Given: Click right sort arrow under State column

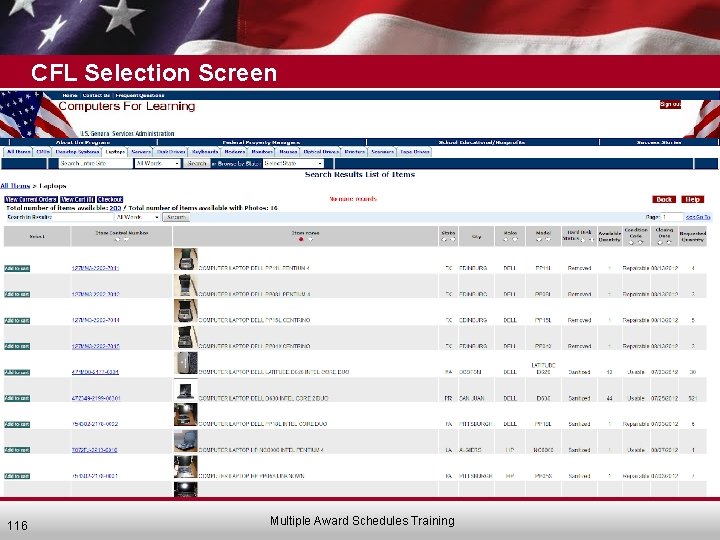Looking at the screenshot, I should point(452,239).
